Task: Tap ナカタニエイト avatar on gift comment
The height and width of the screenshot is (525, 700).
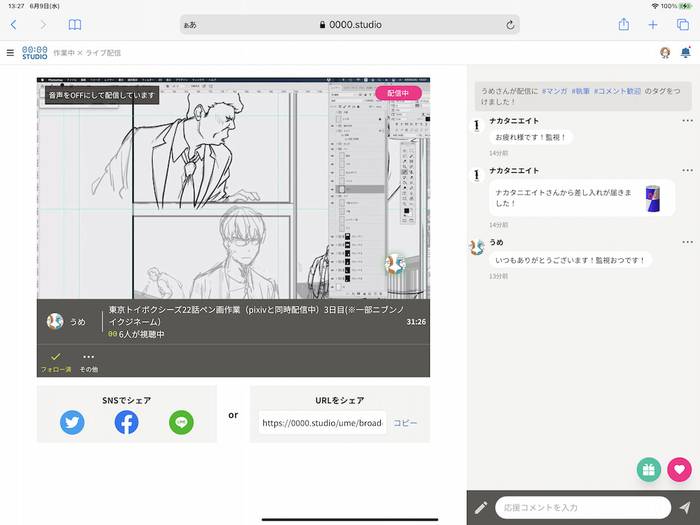Action: 477,175
